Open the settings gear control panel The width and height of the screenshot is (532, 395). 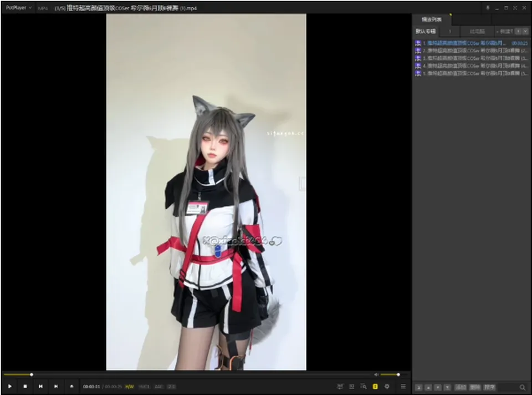(387, 387)
